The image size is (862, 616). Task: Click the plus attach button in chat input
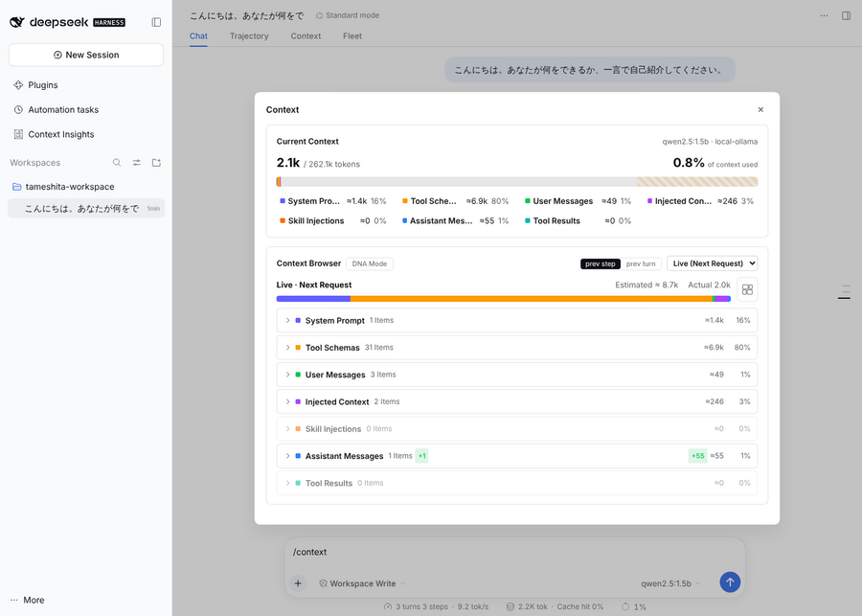tap(298, 583)
